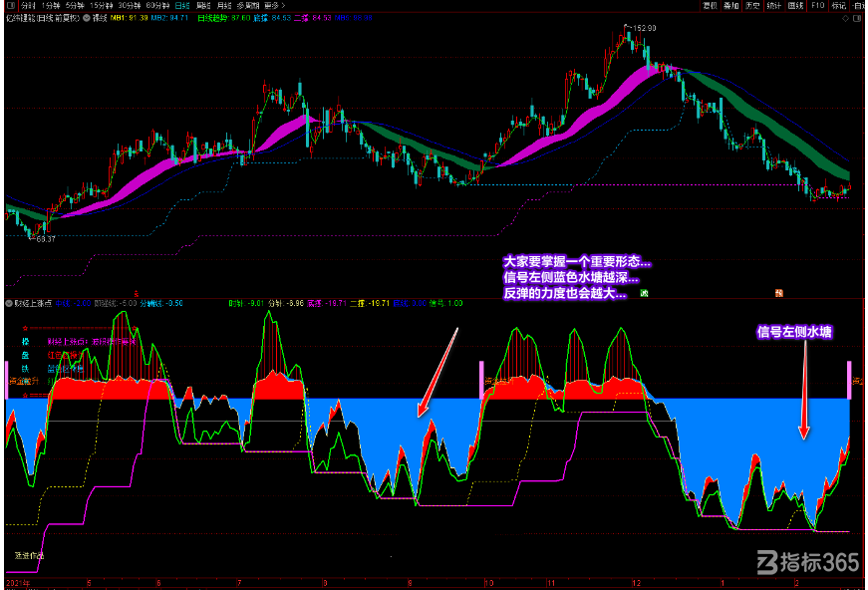Click the MB2: 94.71 value label
Viewport: 868px width, 590px height.
(x=170, y=18)
